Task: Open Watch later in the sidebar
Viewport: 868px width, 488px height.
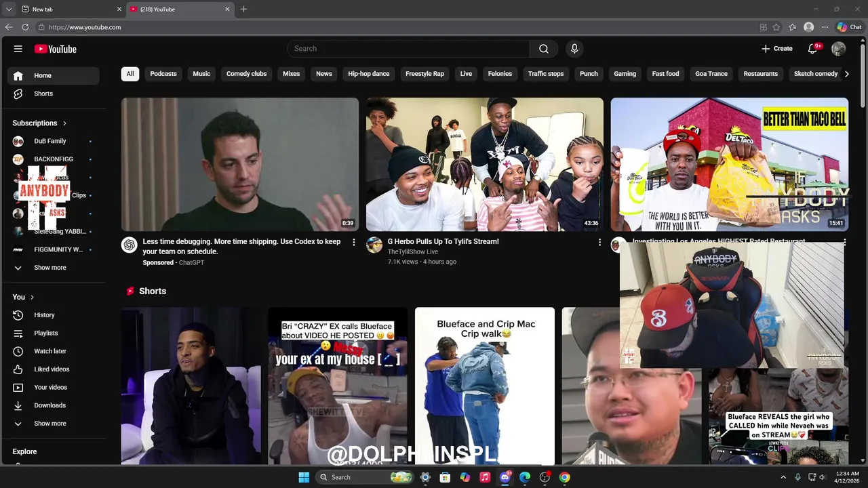Action: (54, 351)
